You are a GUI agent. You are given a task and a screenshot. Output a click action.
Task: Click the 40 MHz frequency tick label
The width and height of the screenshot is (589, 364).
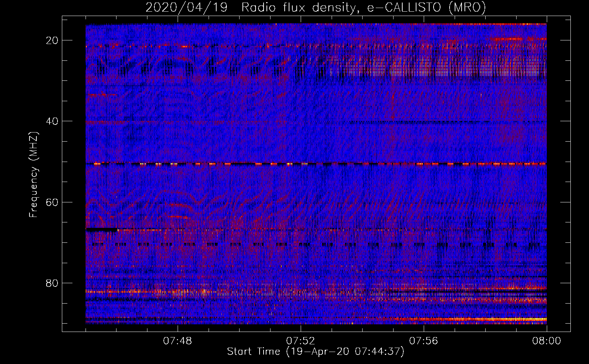[52, 121]
